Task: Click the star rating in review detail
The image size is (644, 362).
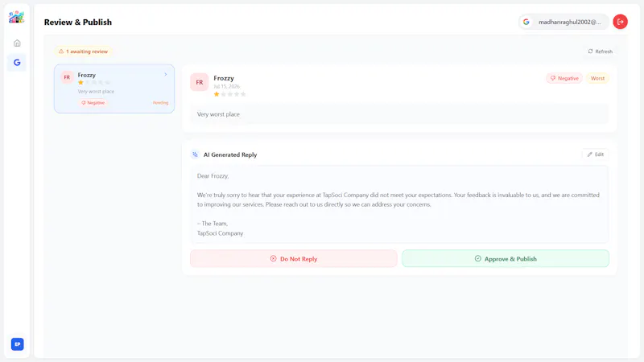Action: tap(229, 94)
